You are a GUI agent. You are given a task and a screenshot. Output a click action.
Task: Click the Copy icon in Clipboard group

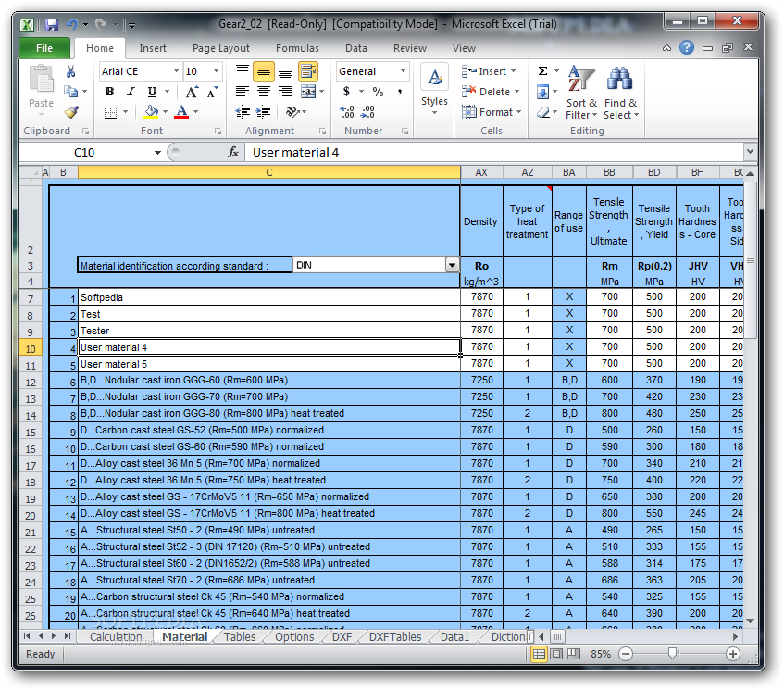(x=70, y=92)
